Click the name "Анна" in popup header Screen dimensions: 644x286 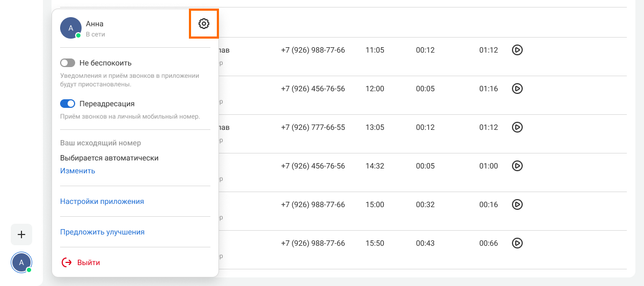coord(94,24)
